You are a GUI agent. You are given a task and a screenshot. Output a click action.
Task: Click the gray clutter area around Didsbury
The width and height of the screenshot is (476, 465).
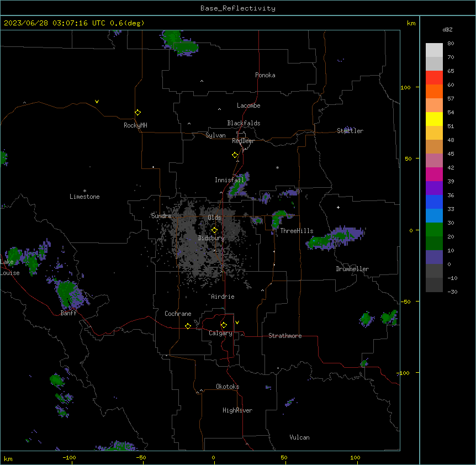pos(202,243)
